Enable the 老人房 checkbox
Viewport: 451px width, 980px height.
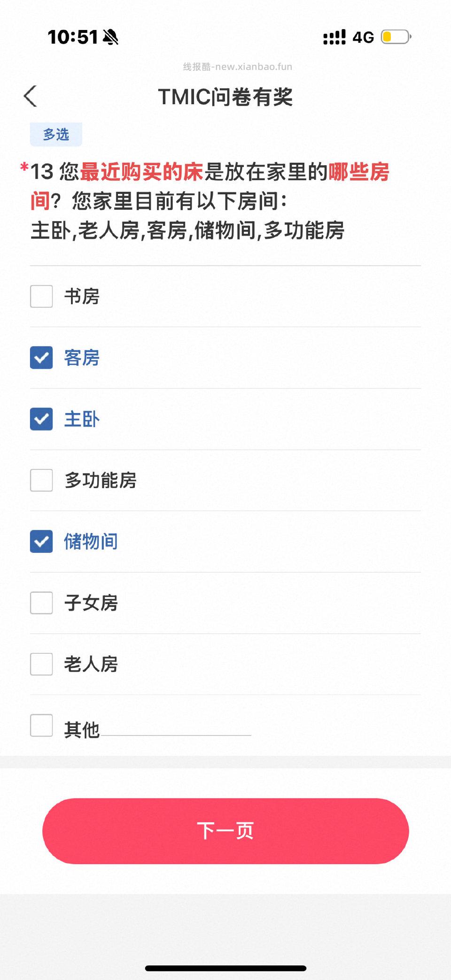click(41, 664)
